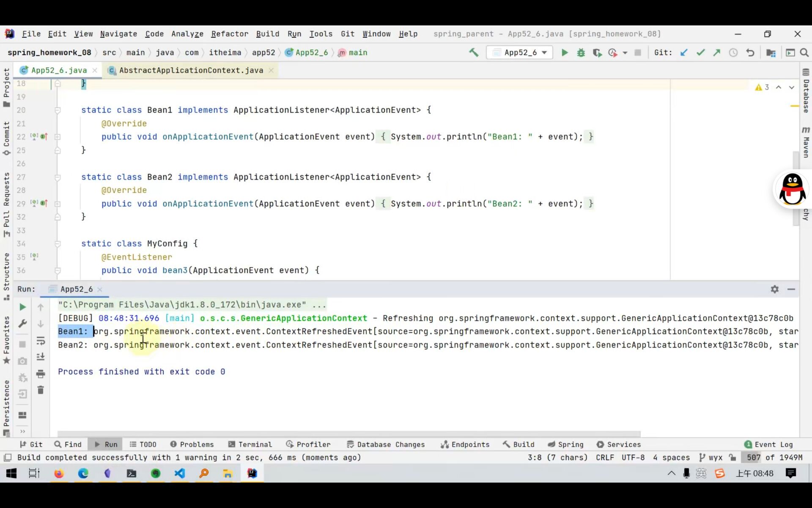The width and height of the screenshot is (812, 508).
Task: Open the Spring tool window
Action: [565, 444]
